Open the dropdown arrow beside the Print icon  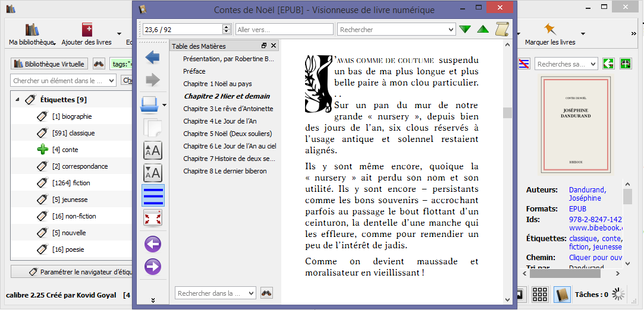tap(164, 105)
